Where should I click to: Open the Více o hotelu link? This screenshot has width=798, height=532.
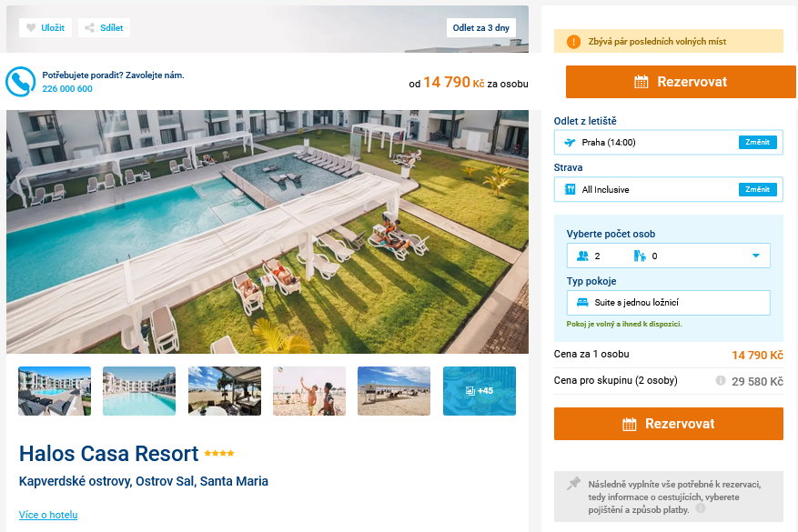[x=48, y=515]
